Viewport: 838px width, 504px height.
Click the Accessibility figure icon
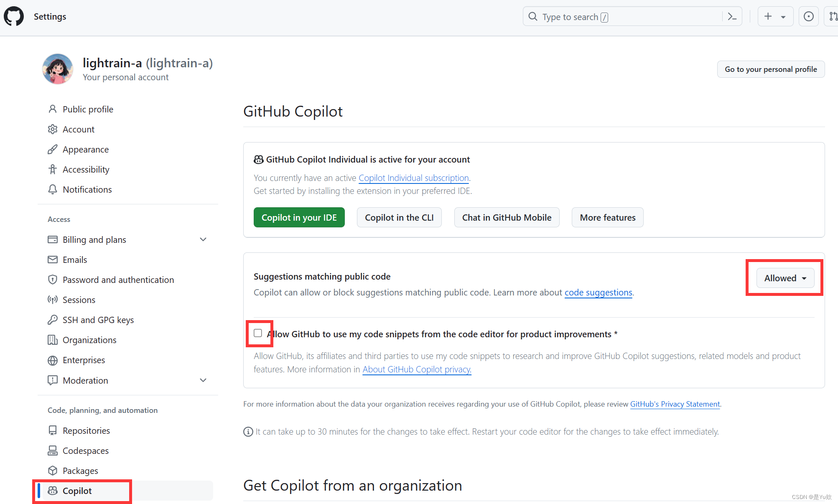coord(52,169)
